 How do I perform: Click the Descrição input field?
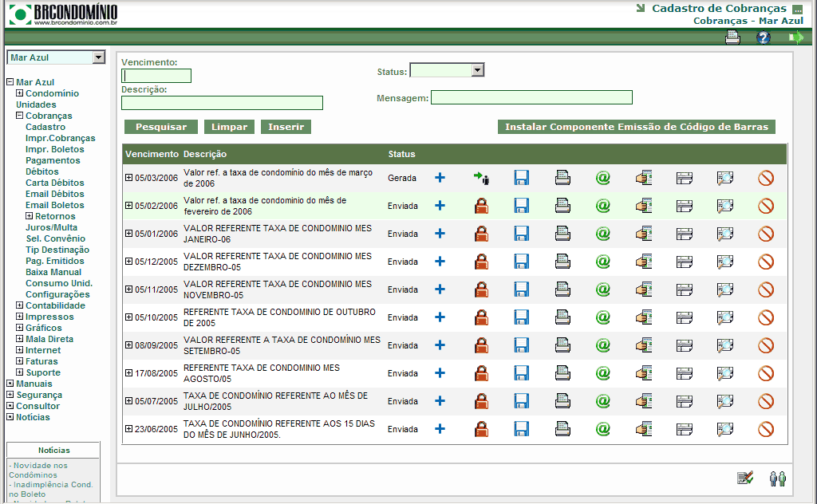pyautogui.click(x=222, y=103)
